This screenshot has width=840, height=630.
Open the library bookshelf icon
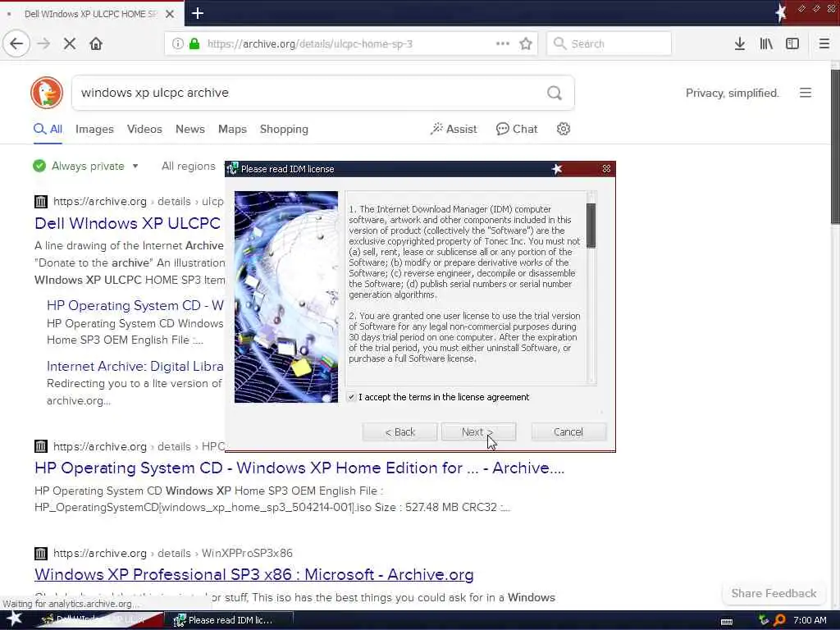point(766,43)
